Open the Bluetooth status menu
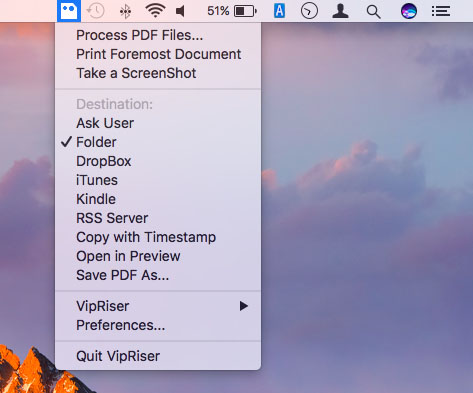 click(125, 12)
